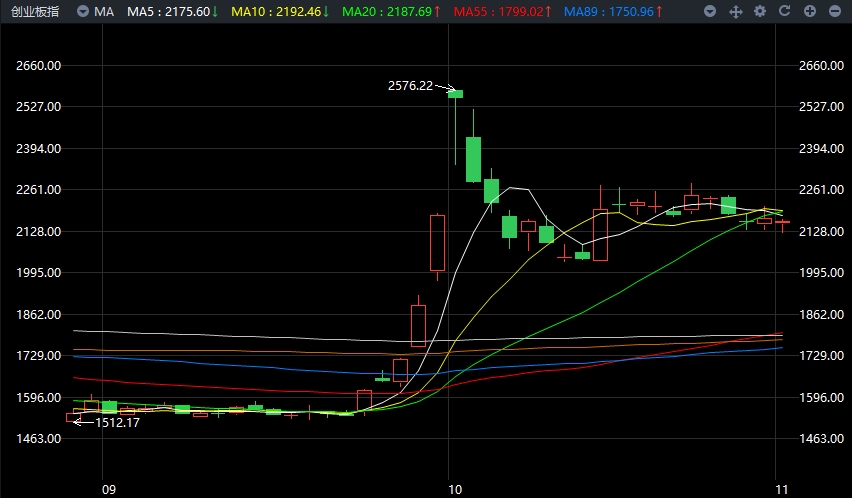Image resolution: width=852 pixels, height=498 pixels.
Task: Zoom in with the plus icon
Action: click(809, 12)
